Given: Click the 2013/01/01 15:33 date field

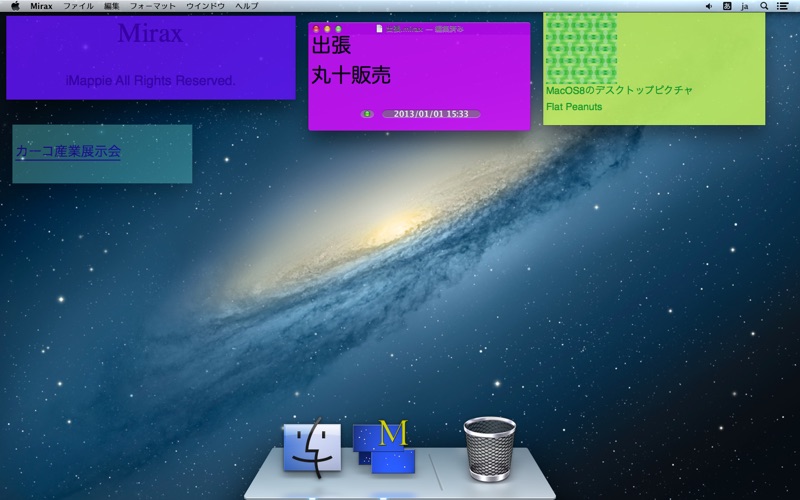Looking at the screenshot, I should click(431, 114).
